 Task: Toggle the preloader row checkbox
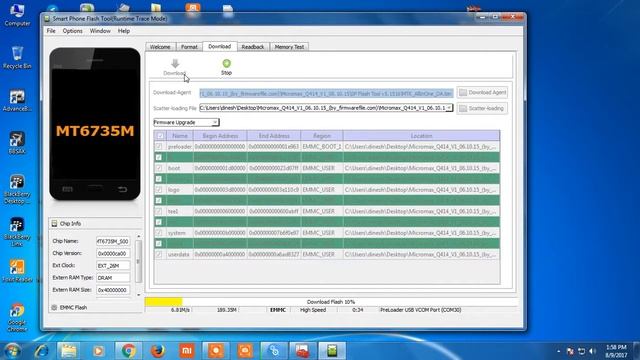pos(159,147)
